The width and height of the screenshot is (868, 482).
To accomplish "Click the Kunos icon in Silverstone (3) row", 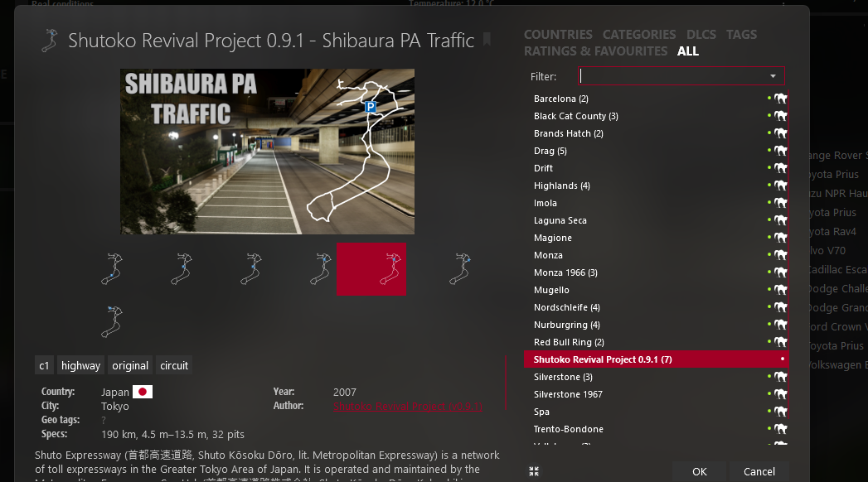I will pos(780,377).
